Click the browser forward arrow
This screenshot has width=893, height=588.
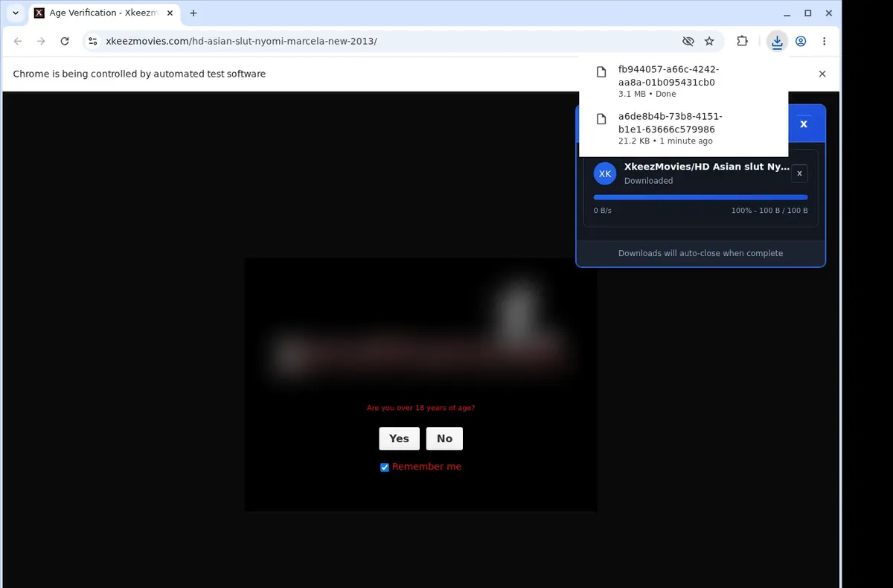point(41,42)
